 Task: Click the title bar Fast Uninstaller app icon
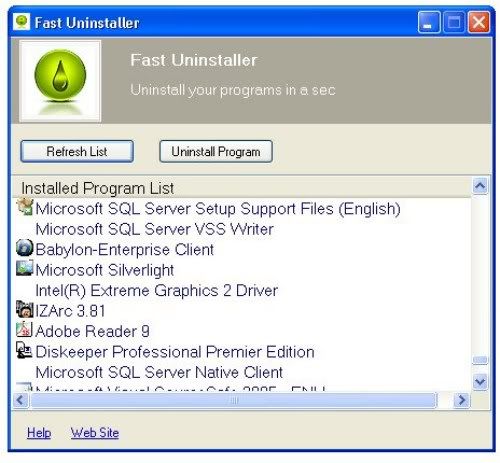coord(22,22)
